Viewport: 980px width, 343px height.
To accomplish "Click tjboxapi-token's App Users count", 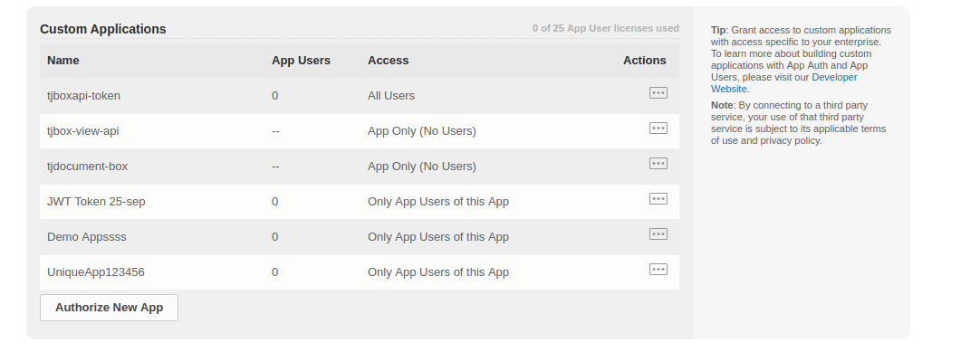I will (x=275, y=96).
